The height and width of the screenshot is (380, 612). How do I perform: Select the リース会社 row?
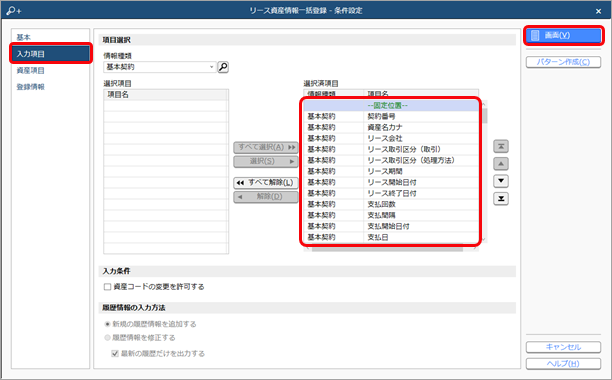pyautogui.click(x=391, y=138)
